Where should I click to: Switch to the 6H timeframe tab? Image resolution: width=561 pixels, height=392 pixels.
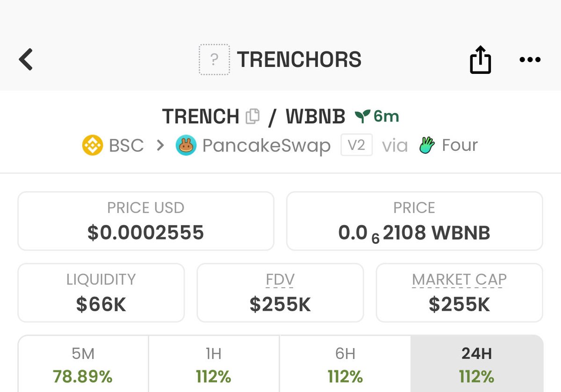(x=345, y=364)
